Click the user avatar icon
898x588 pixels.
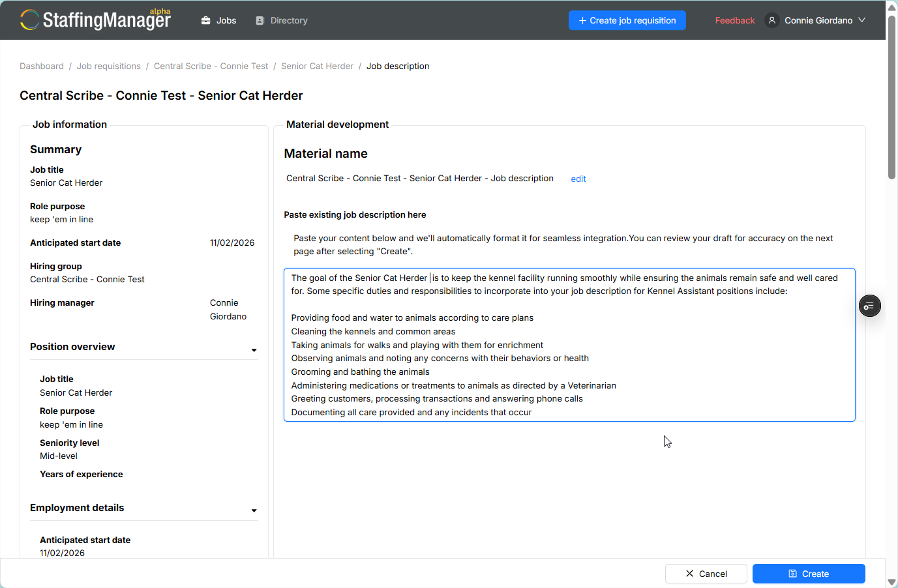pos(772,20)
